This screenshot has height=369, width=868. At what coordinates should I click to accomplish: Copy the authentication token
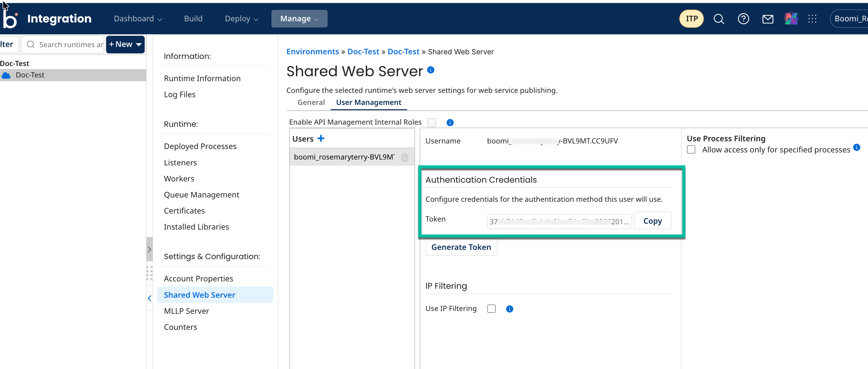coord(652,221)
